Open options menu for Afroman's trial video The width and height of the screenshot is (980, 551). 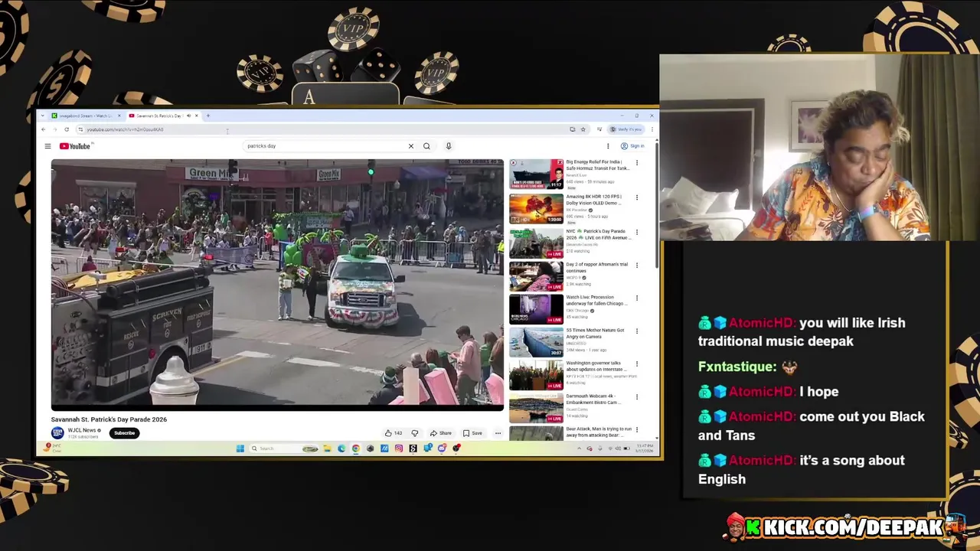point(636,265)
